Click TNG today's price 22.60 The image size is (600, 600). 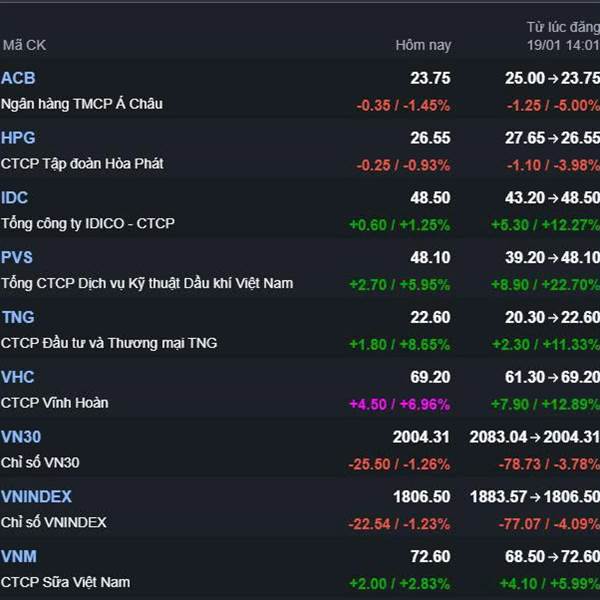(x=430, y=317)
